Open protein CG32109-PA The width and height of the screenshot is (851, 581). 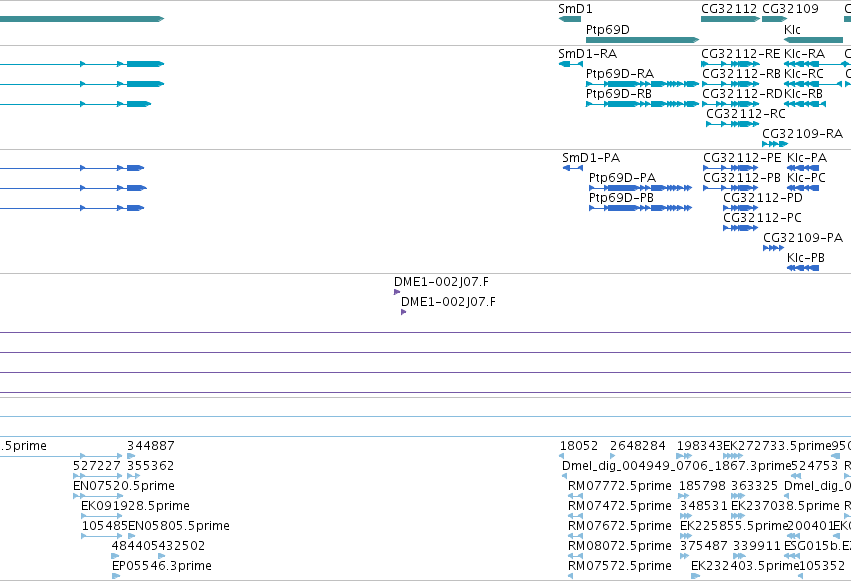(x=773, y=248)
